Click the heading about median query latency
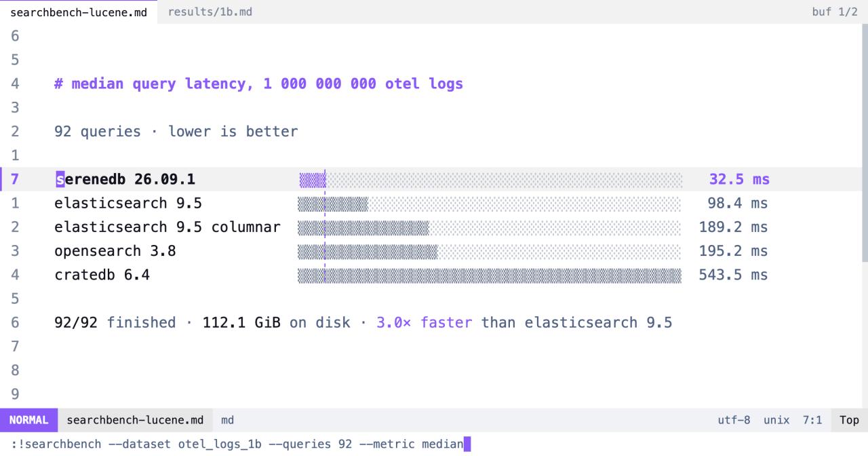This screenshot has width=868, height=456. (x=258, y=84)
